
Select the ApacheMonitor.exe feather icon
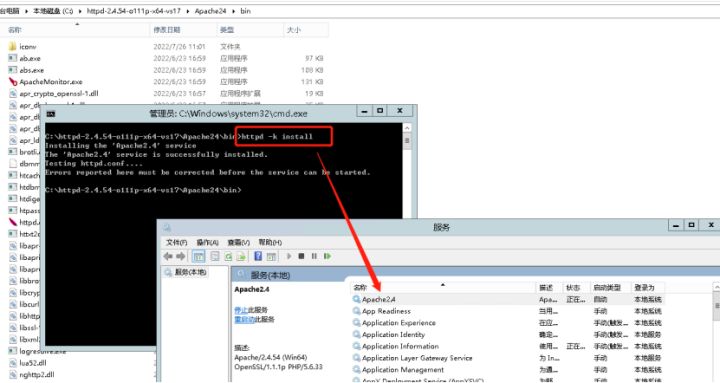pyautogui.click(x=13, y=82)
